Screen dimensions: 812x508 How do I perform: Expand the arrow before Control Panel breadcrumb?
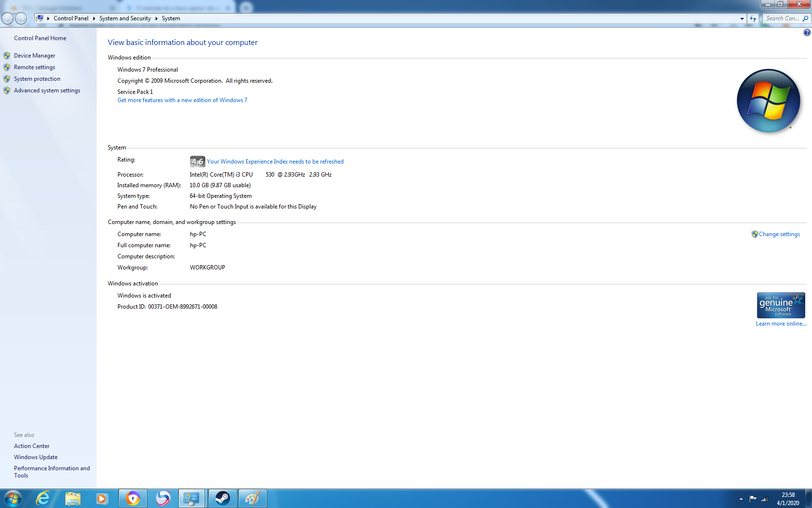click(48, 18)
